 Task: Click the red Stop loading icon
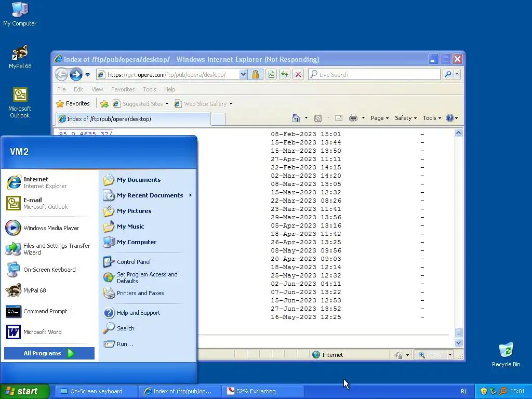click(298, 74)
